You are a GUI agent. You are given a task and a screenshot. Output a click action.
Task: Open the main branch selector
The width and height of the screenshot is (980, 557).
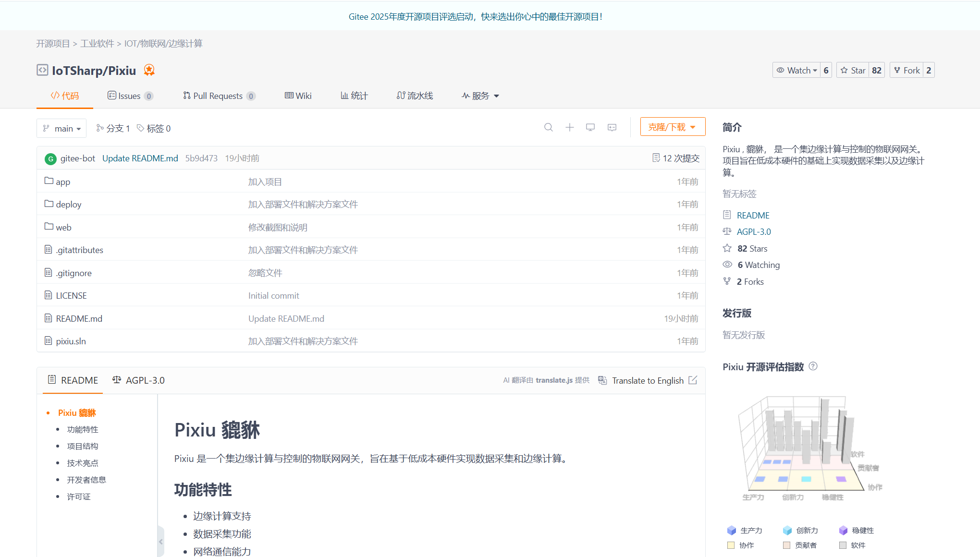[61, 128]
